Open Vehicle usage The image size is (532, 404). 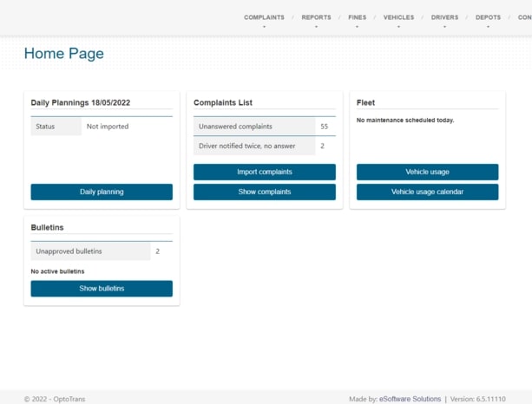click(x=427, y=172)
